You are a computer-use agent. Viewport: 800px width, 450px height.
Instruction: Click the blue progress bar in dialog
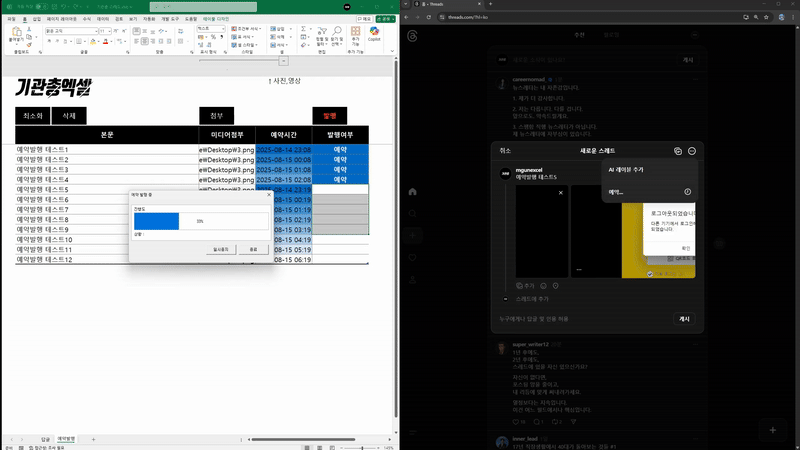(x=156, y=220)
